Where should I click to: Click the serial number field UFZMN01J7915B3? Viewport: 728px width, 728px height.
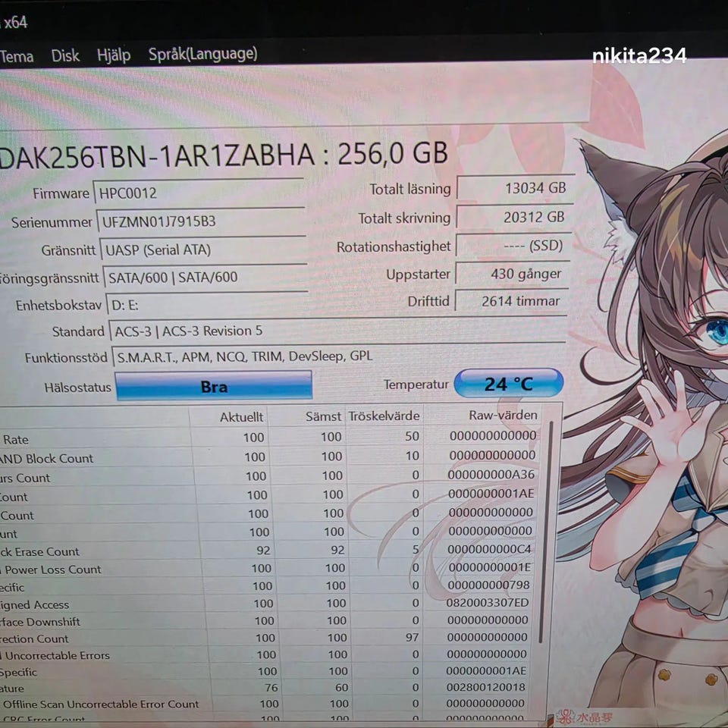point(200,221)
